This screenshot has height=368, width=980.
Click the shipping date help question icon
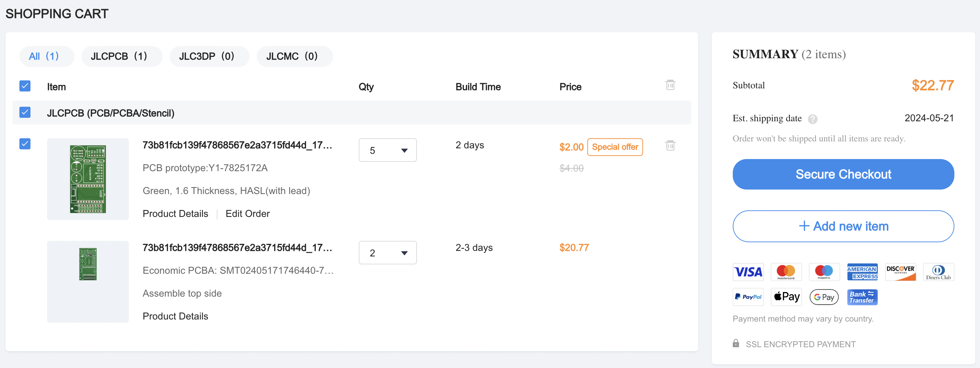click(812, 119)
